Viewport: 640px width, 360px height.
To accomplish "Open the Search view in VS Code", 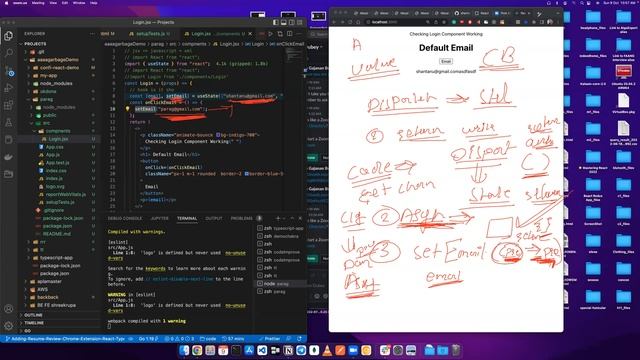I will (x=9, y=53).
